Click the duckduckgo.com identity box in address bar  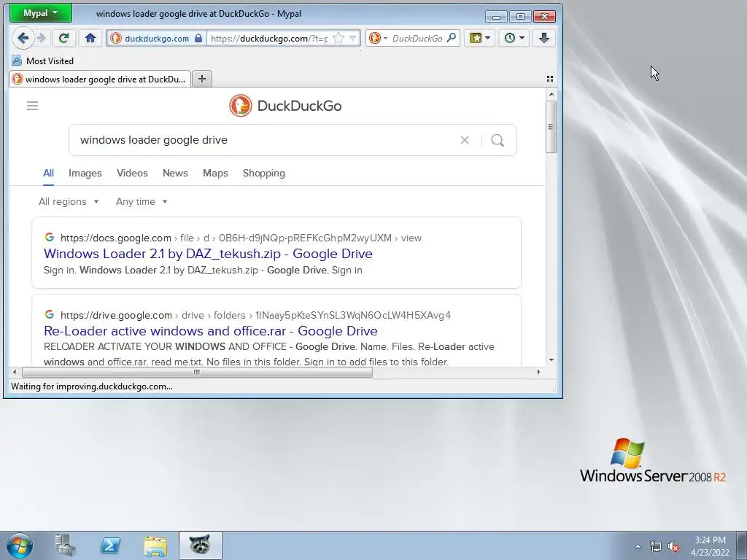coord(156,38)
